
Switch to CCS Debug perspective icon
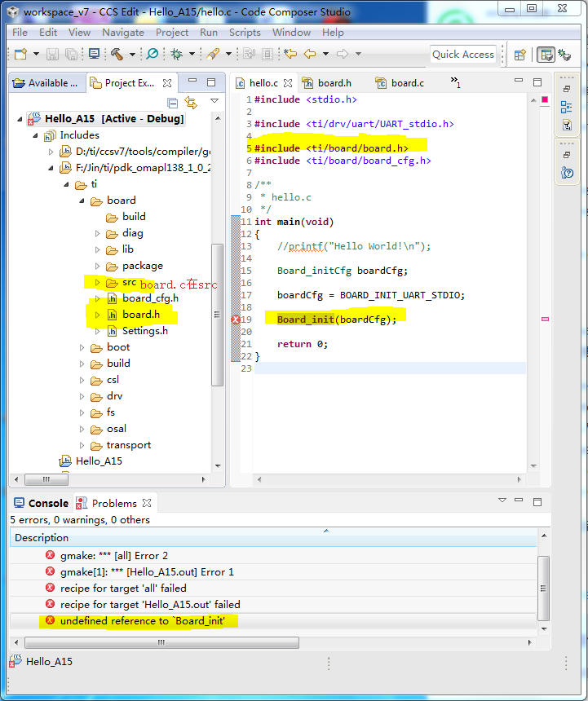[564, 55]
